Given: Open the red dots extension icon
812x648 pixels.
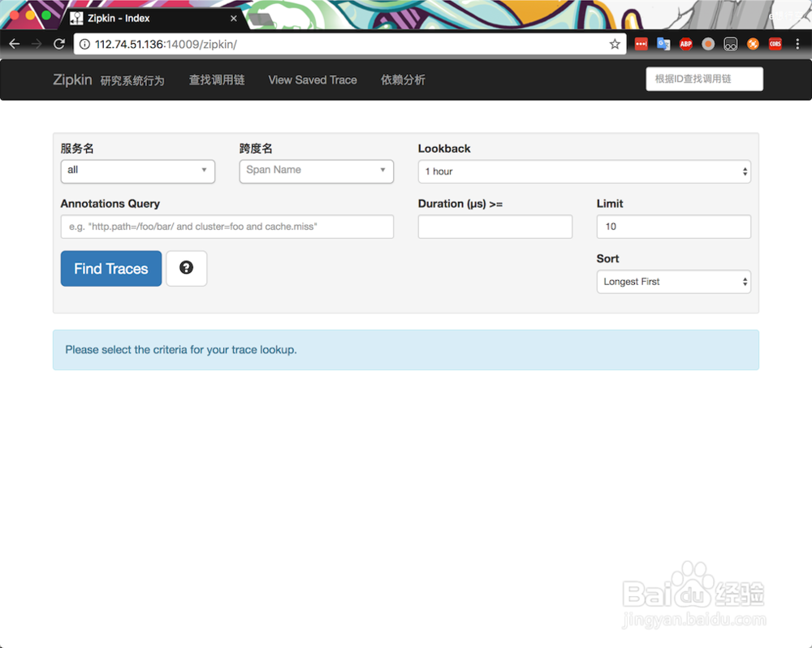Looking at the screenshot, I should (x=641, y=44).
